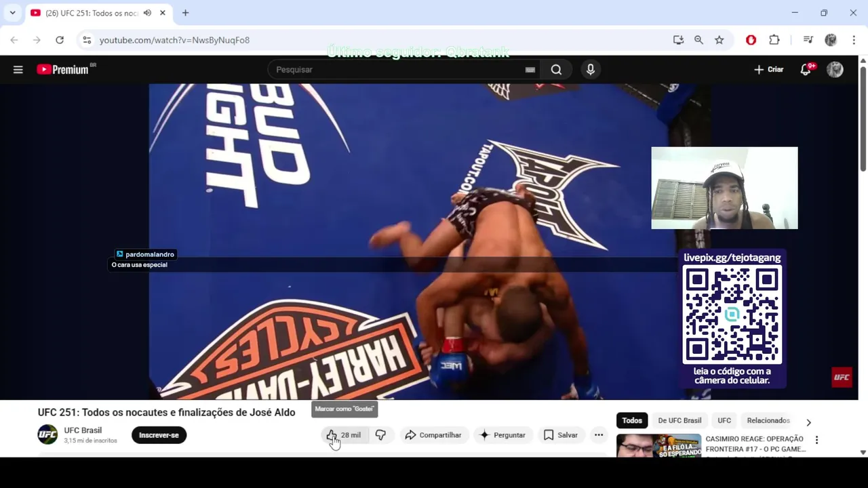Open Chrome profile avatar

click(831, 40)
